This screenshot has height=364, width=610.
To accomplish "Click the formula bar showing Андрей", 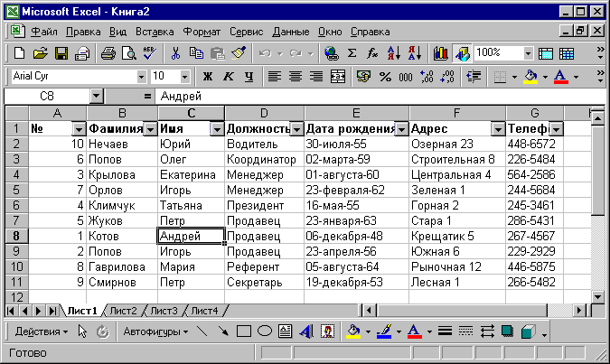I will tap(380, 96).
